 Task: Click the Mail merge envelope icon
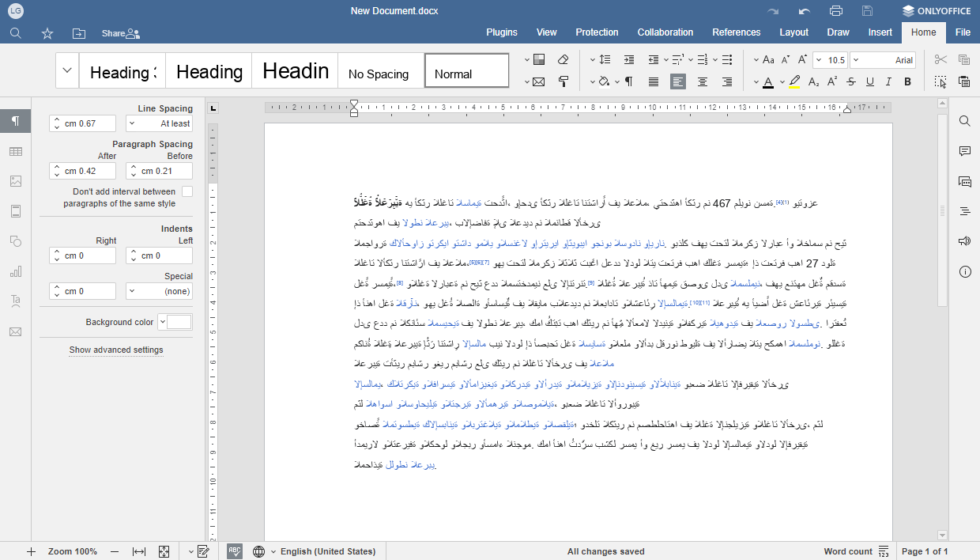tap(539, 81)
